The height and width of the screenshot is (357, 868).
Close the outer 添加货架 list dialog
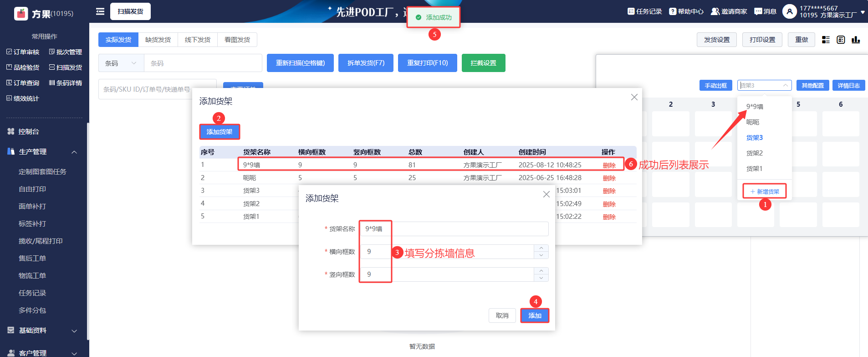[634, 97]
